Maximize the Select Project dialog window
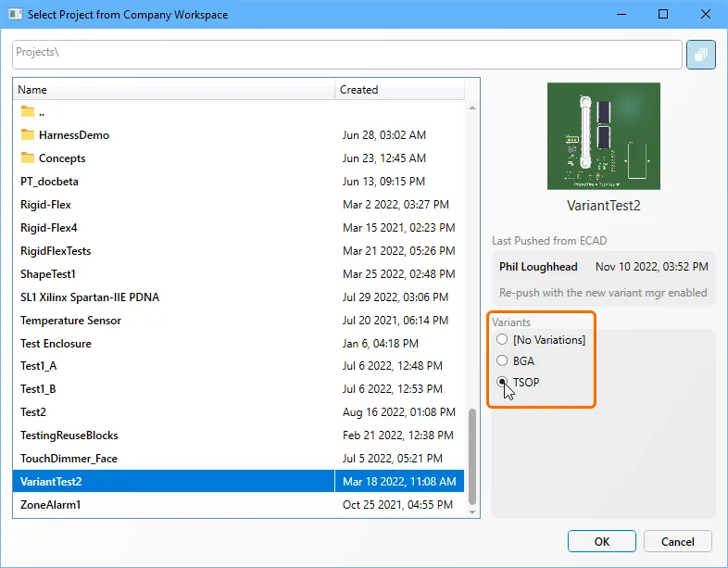728x568 pixels. coord(663,14)
